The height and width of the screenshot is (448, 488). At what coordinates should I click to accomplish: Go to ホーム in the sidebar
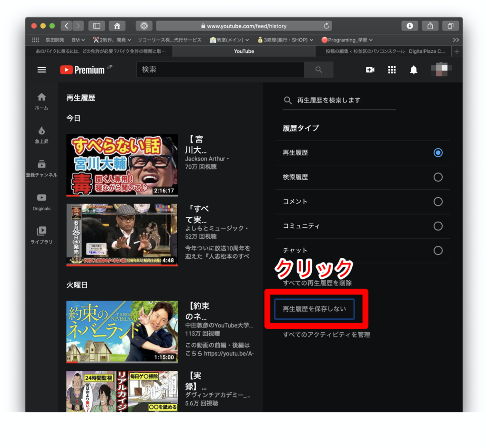pos(41,101)
